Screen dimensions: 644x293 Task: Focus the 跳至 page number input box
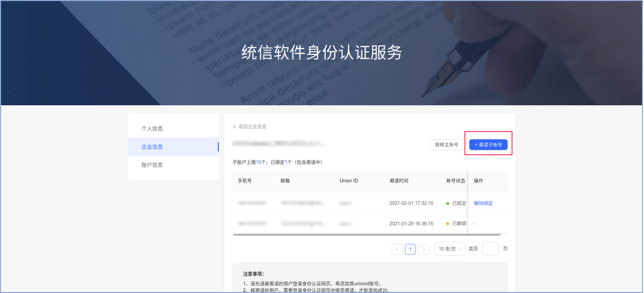[x=490, y=249]
